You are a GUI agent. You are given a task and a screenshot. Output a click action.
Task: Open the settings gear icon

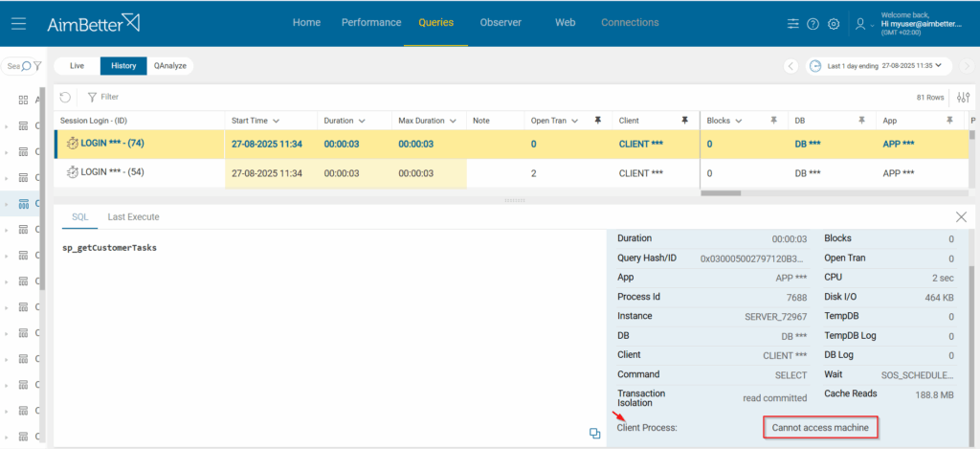coord(834,24)
